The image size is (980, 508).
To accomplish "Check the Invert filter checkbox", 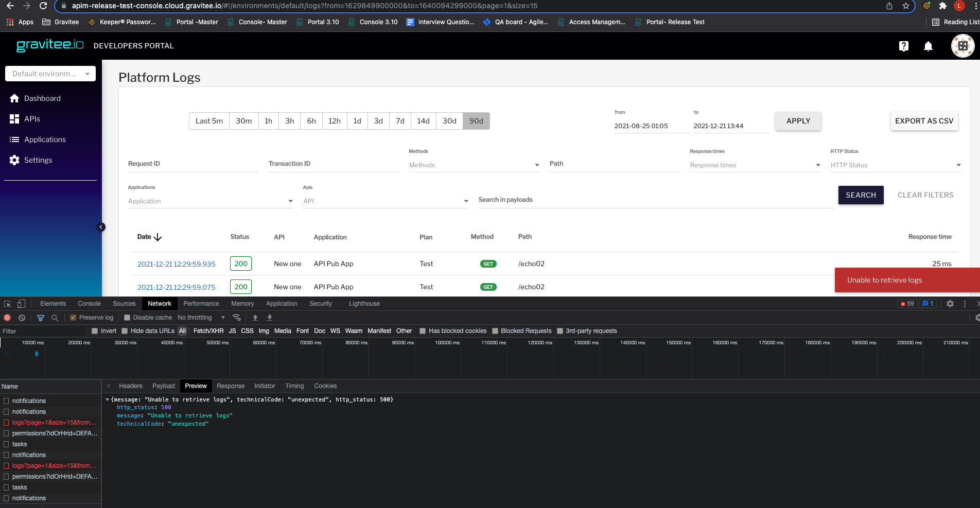I will 95,331.
